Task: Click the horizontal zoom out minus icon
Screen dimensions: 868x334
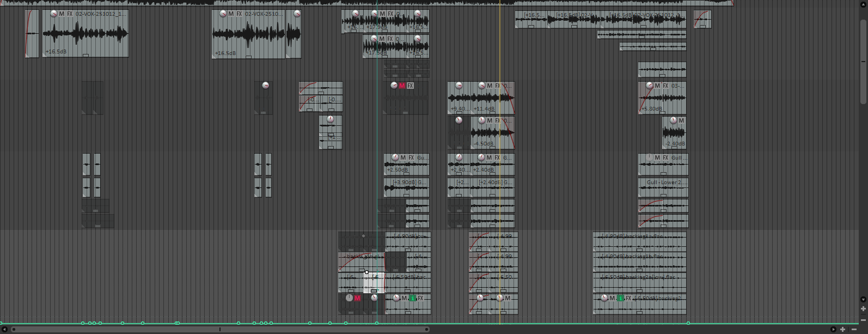Action: pyautogui.click(x=854, y=329)
